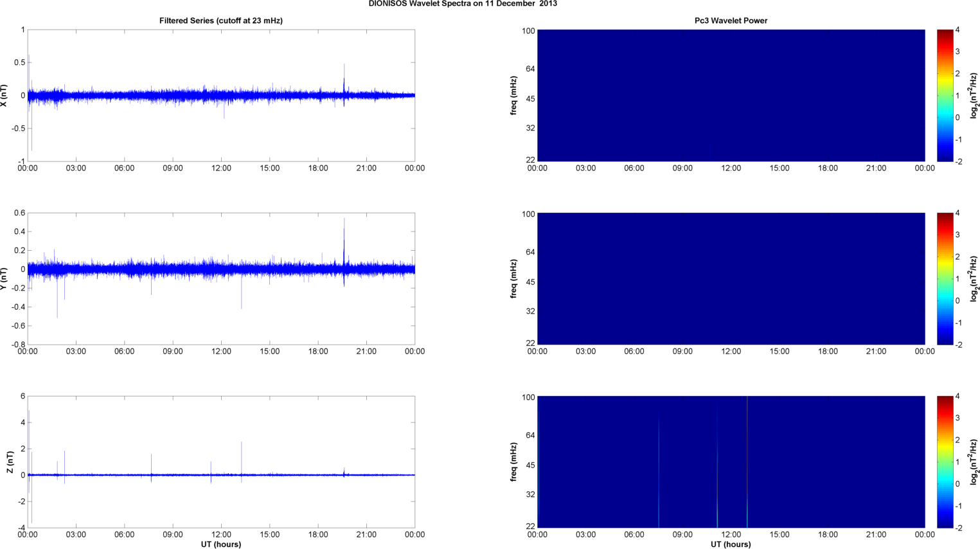Click 'UT (hours)' label under Z time series

(221, 544)
